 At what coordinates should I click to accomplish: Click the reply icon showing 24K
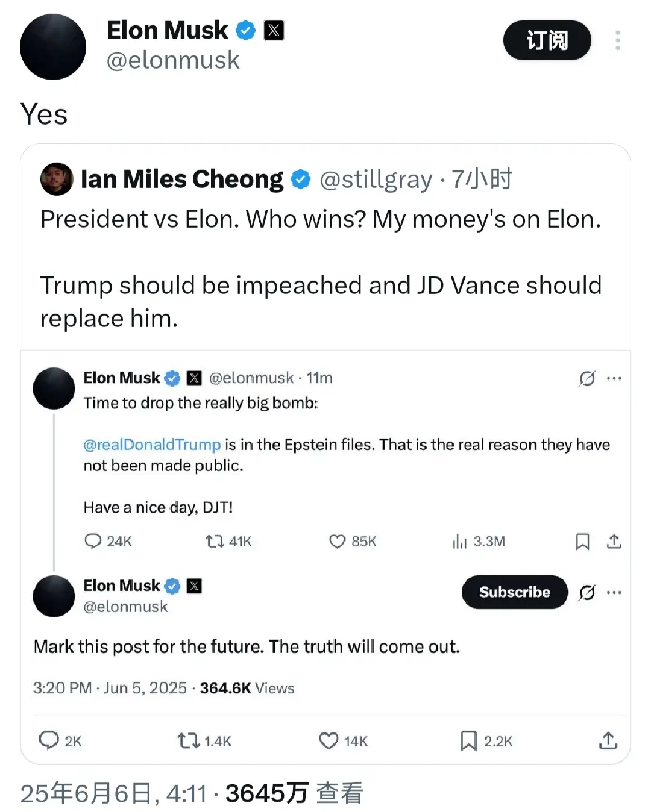(93, 541)
